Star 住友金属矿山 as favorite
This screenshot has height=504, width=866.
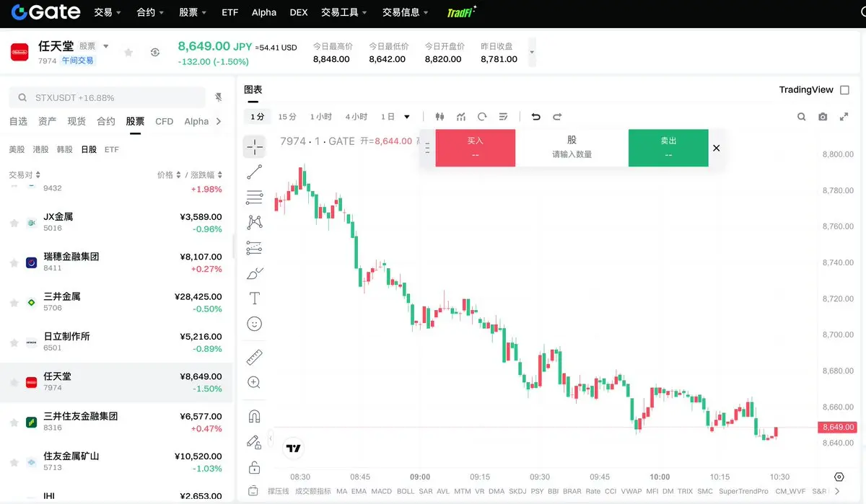pos(14,462)
